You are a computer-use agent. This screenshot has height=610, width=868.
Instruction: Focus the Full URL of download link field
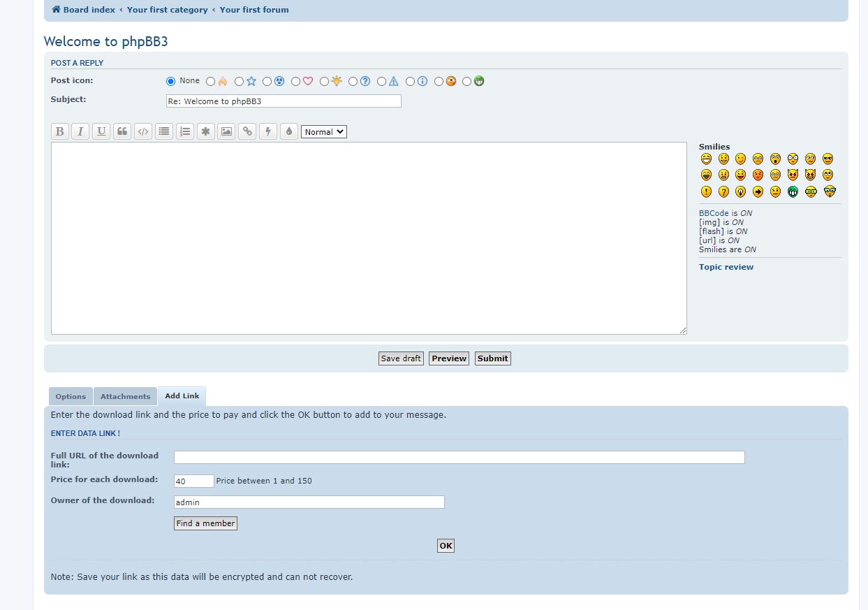point(459,457)
